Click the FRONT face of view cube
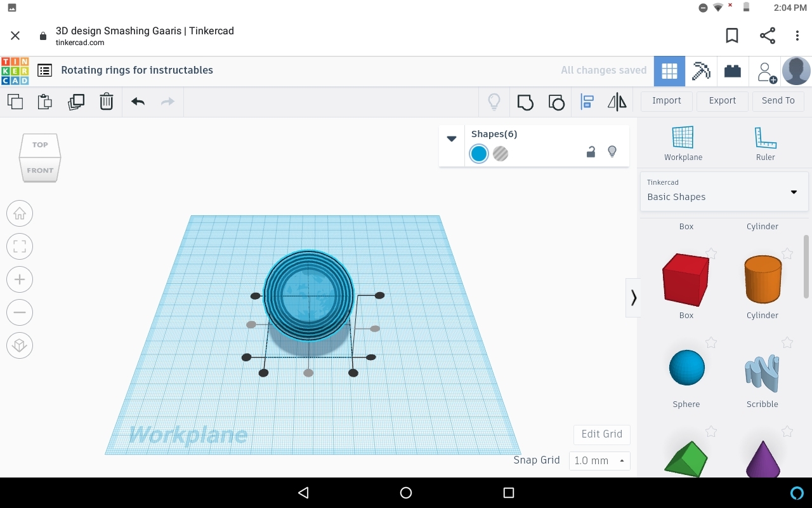 pyautogui.click(x=40, y=170)
